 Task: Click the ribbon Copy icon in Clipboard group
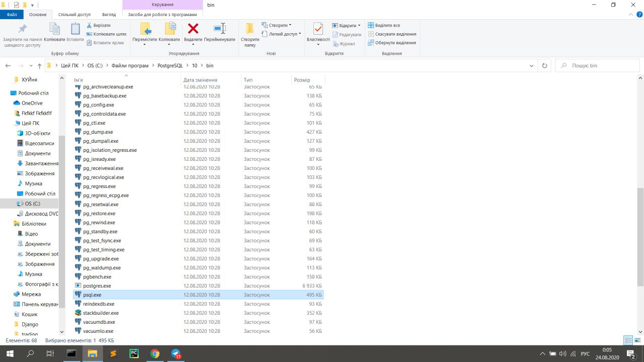[54, 28]
